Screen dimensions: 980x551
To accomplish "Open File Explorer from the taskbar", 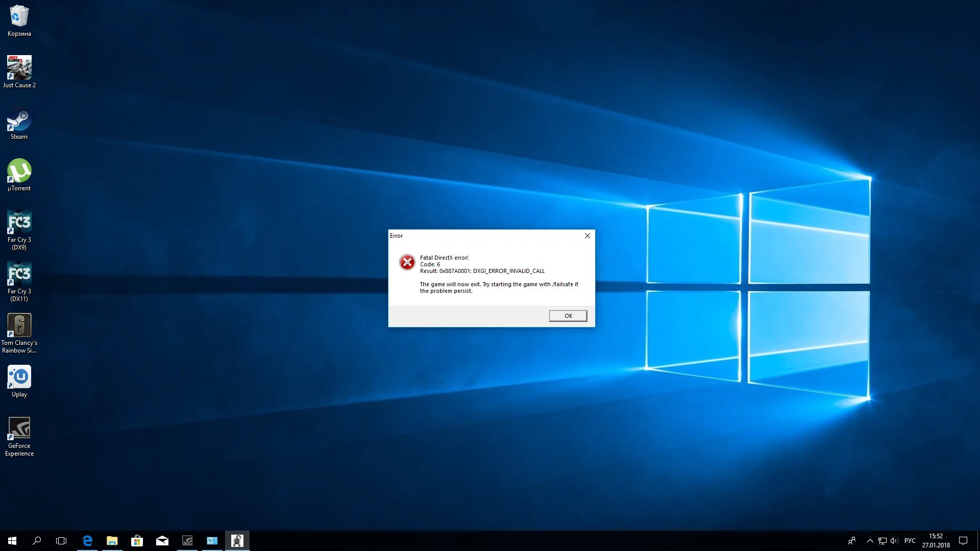I will click(x=112, y=541).
